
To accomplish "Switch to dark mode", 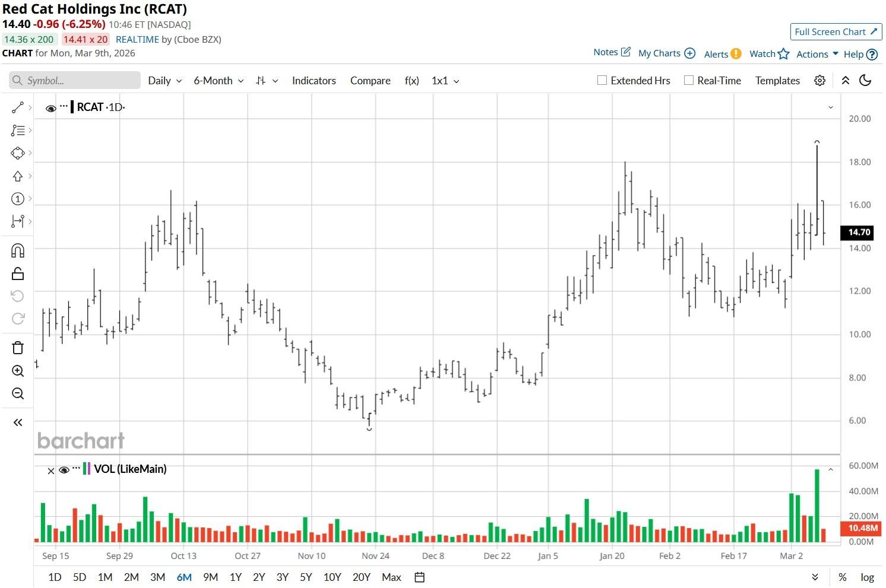I will click(865, 81).
